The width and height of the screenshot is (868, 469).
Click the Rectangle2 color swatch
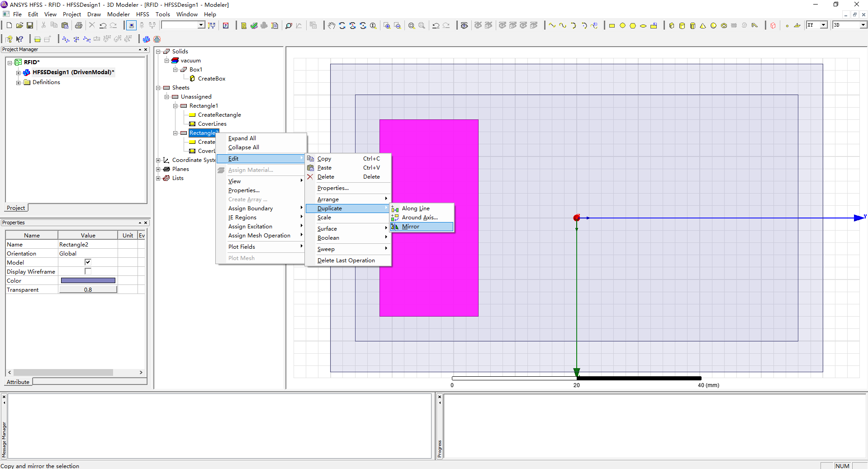[88, 281]
